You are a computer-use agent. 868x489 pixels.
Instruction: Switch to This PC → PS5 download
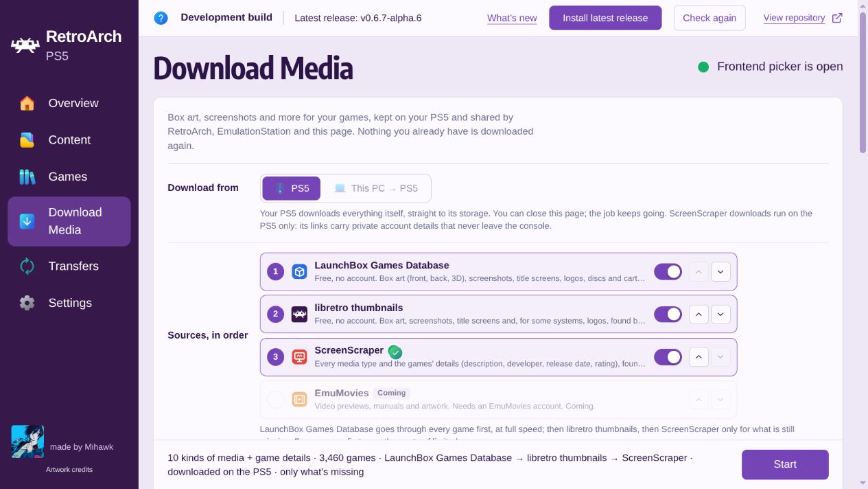375,188
